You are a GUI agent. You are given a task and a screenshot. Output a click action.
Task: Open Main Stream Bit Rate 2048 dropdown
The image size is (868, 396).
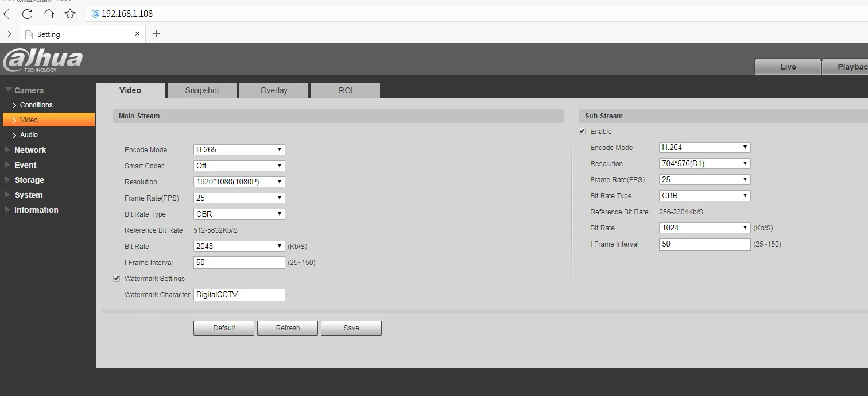[239, 246]
